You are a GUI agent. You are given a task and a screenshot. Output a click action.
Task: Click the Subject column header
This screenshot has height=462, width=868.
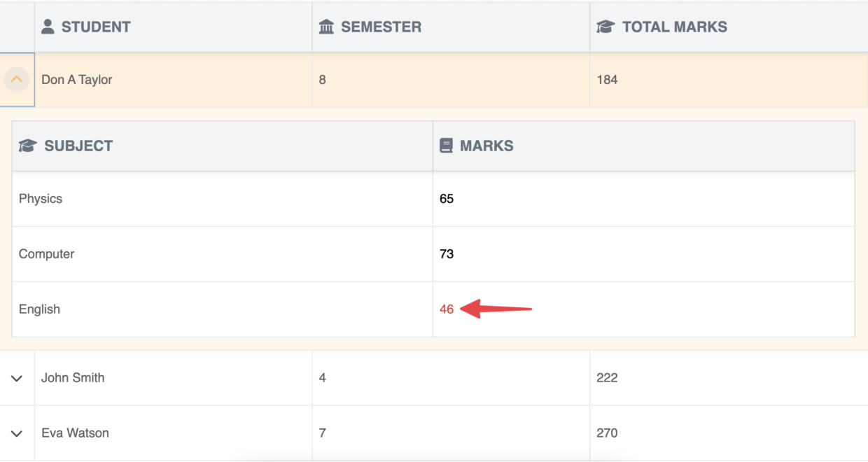(78, 146)
